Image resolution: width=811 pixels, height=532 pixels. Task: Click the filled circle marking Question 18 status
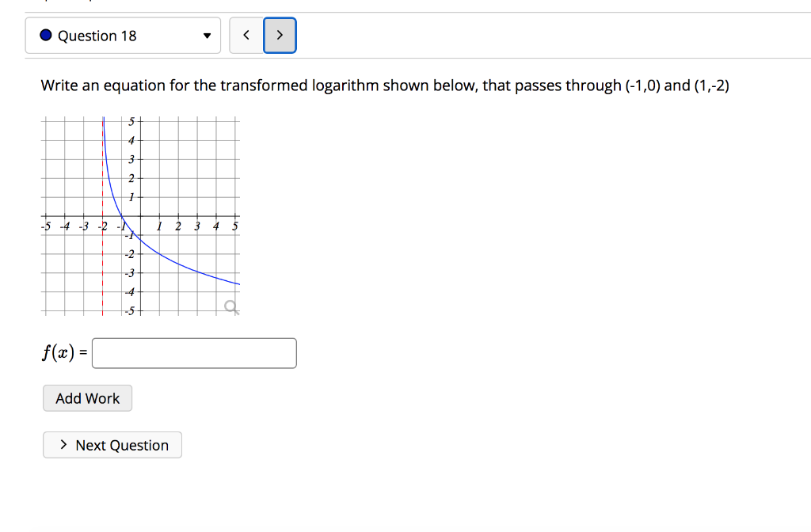click(46, 35)
